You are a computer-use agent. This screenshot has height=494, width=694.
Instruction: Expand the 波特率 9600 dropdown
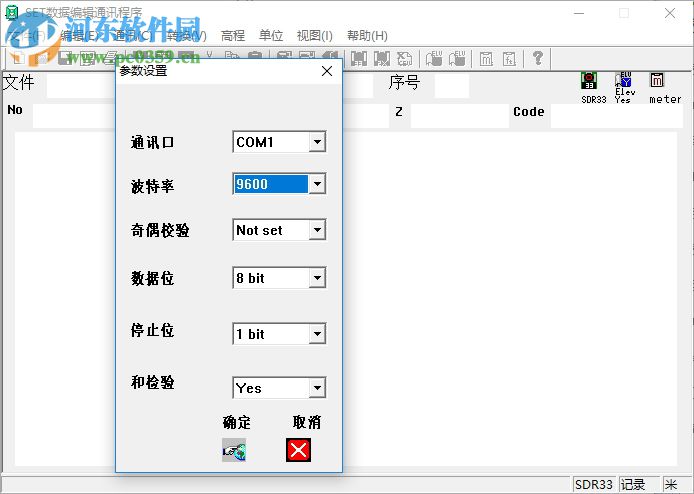click(x=317, y=184)
